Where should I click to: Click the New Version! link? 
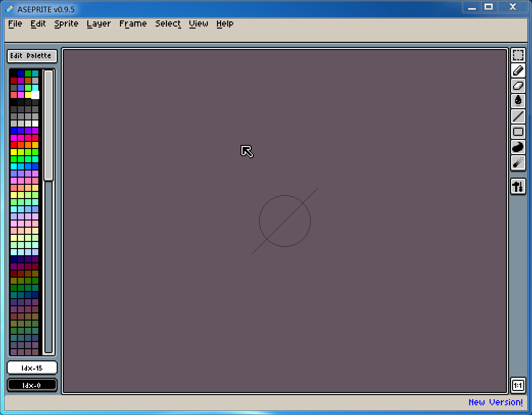click(495, 402)
